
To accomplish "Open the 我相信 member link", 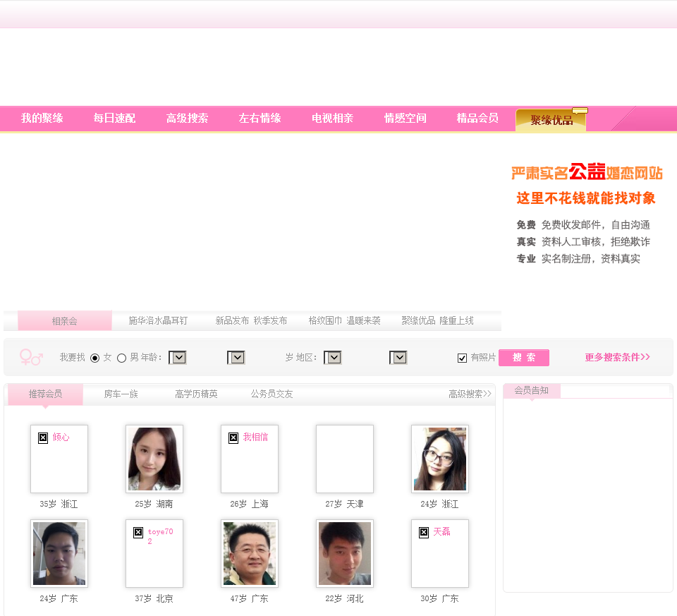I will tap(255, 437).
